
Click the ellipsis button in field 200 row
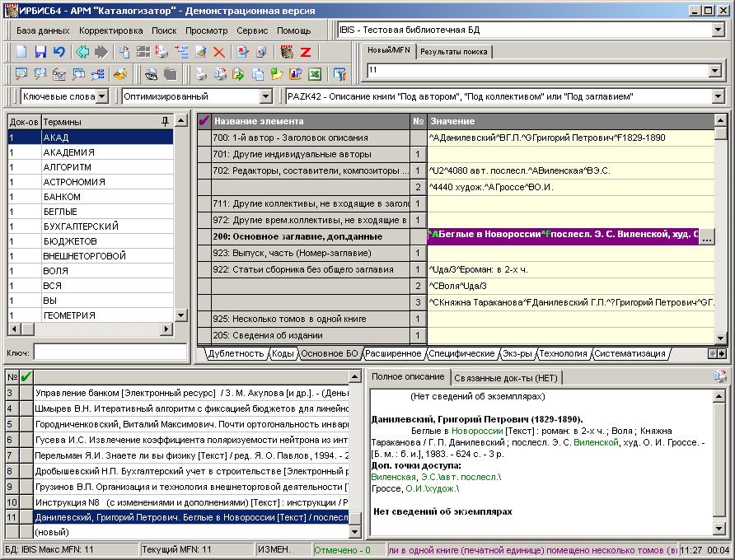706,236
